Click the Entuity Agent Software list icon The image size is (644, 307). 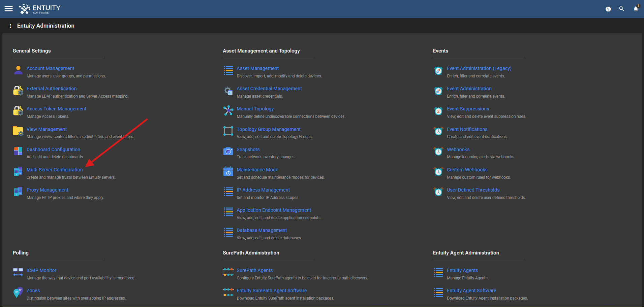438,293
